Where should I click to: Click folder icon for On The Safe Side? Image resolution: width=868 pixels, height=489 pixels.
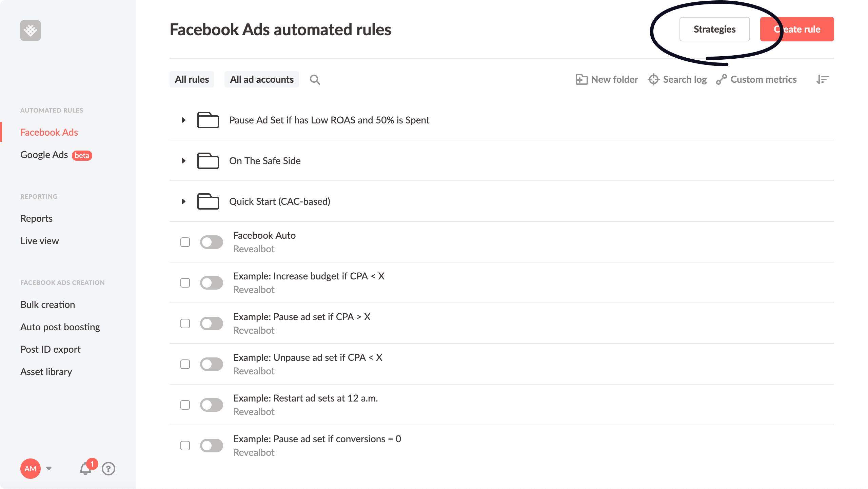pos(208,161)
